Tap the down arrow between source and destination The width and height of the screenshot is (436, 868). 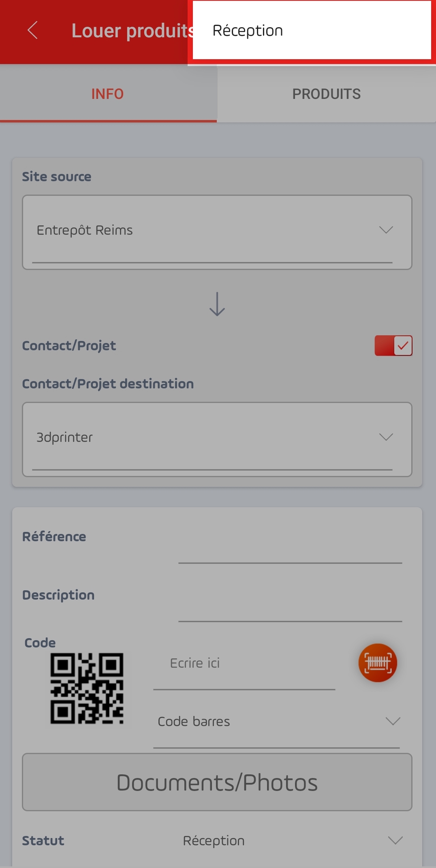pos(217,304)
